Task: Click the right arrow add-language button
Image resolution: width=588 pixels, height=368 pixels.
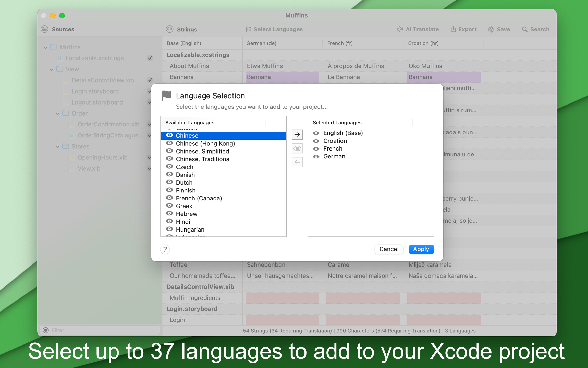Action: pyautogui.click(x=297, y=134)
